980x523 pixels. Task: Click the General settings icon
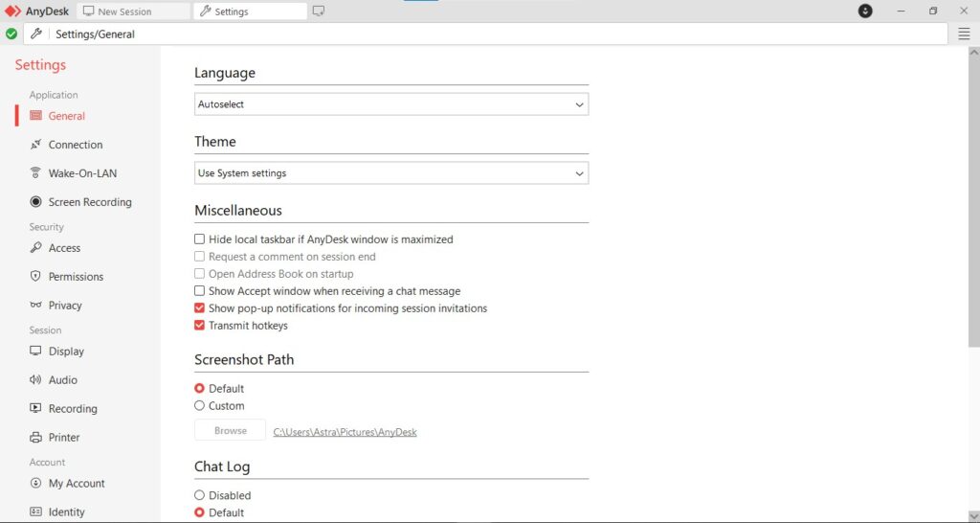click(x=35, y=116)
